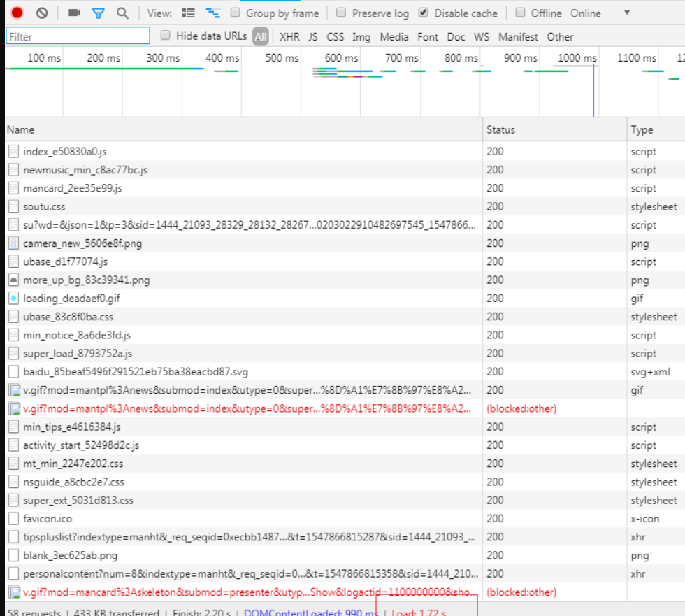Click file icon of favicon.ico
Screen dimensions: 685x616
14,519
